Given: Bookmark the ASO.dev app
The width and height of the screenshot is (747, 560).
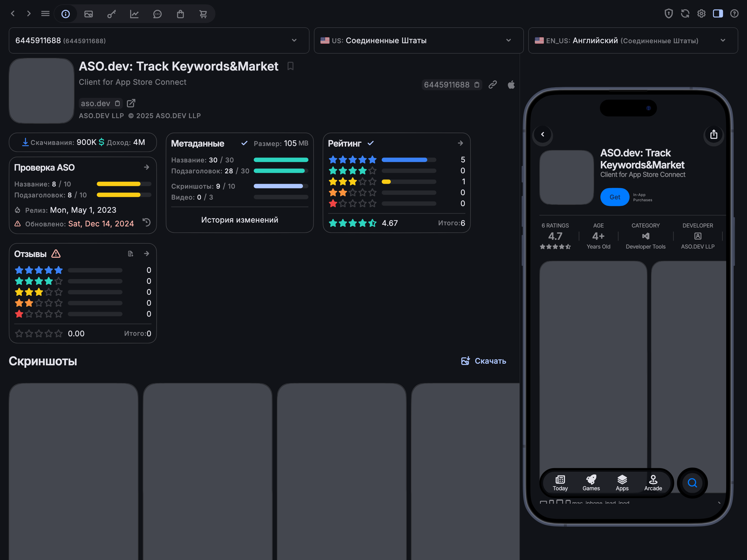Looking at the screenshot, I should (290, 66).
